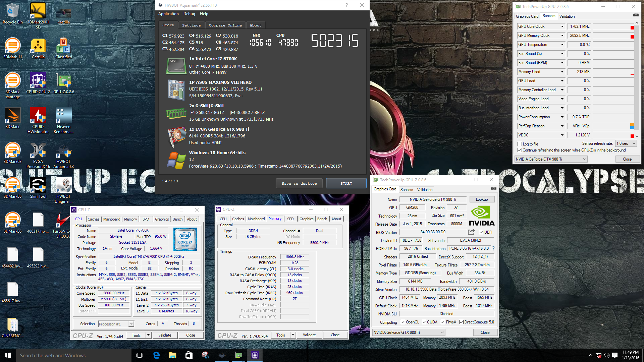Screen dimensions: 644x362
Task: Click the GPU-Z sensors list scrollbar
Action: pyautogui.click(x=637, y=79)
